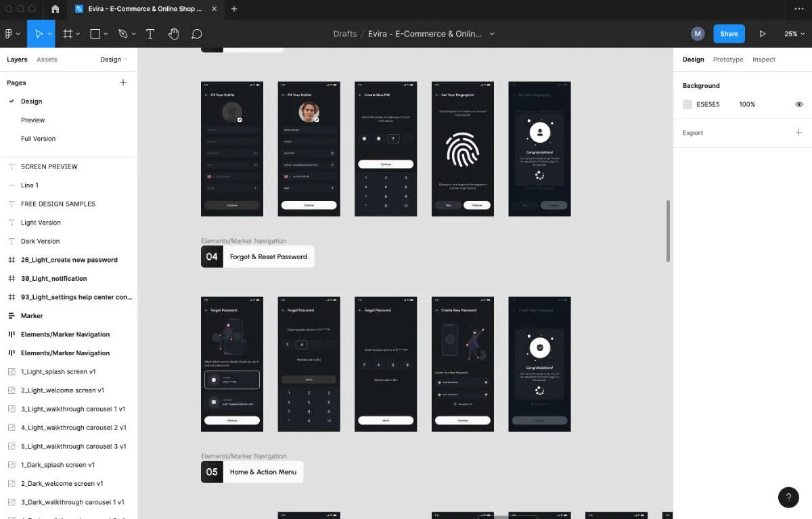Open the Comment tool
The width and height of the screenshot is (812, 519).
tap(196, 34)
